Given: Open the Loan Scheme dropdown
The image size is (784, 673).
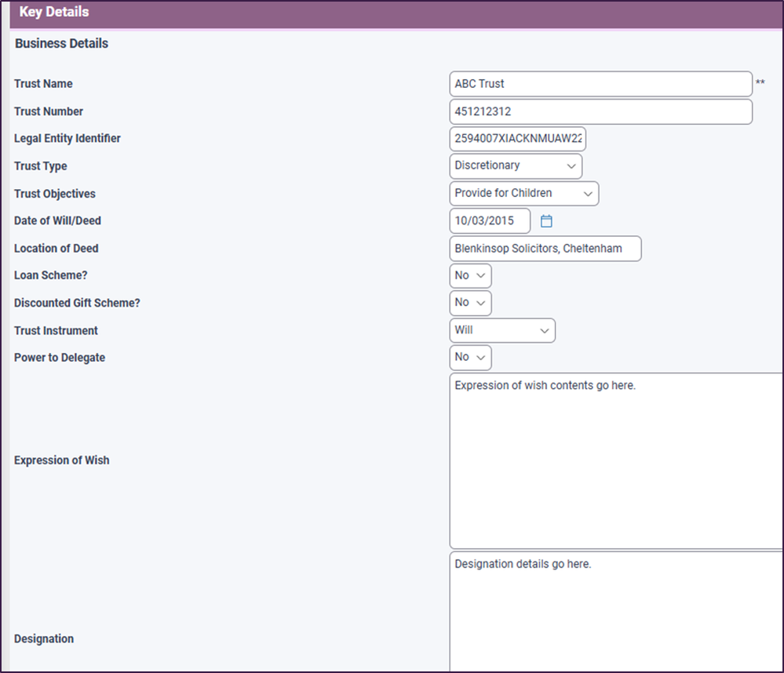Looking at the screenshot, I should 471,276.
